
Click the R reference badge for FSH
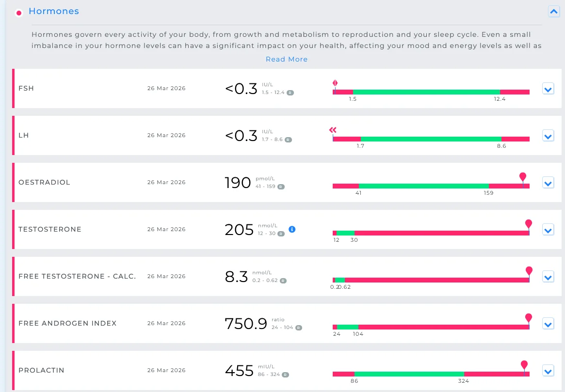[290, 93]
